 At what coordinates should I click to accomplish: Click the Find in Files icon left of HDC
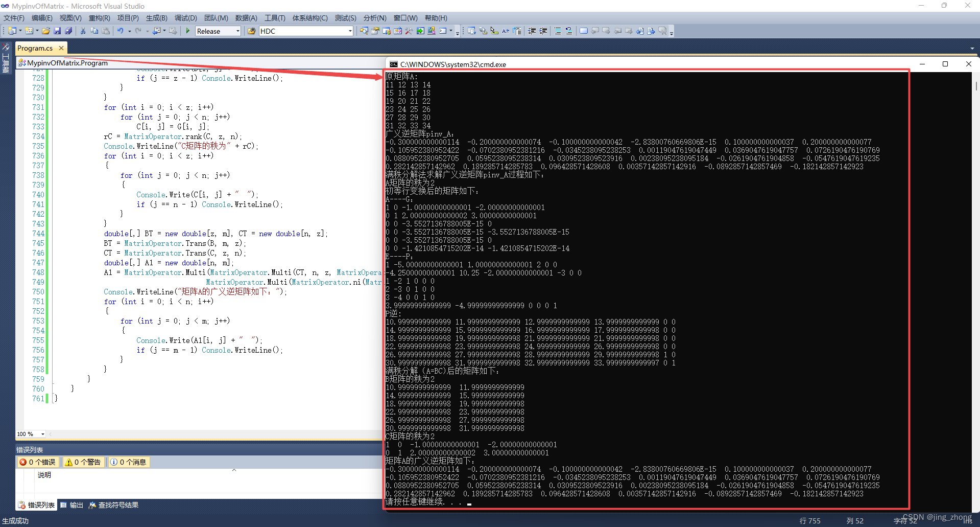[x=251, y=31]
